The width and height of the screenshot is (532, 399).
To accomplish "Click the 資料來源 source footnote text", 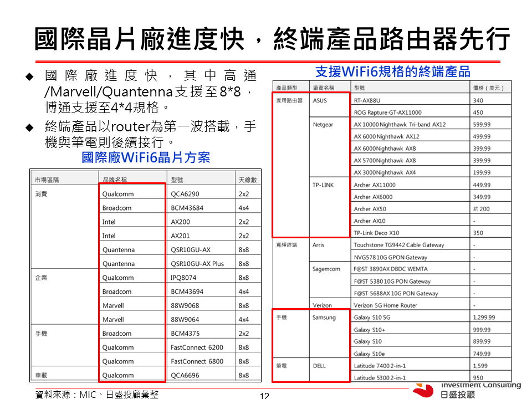I will coord(96,394).
